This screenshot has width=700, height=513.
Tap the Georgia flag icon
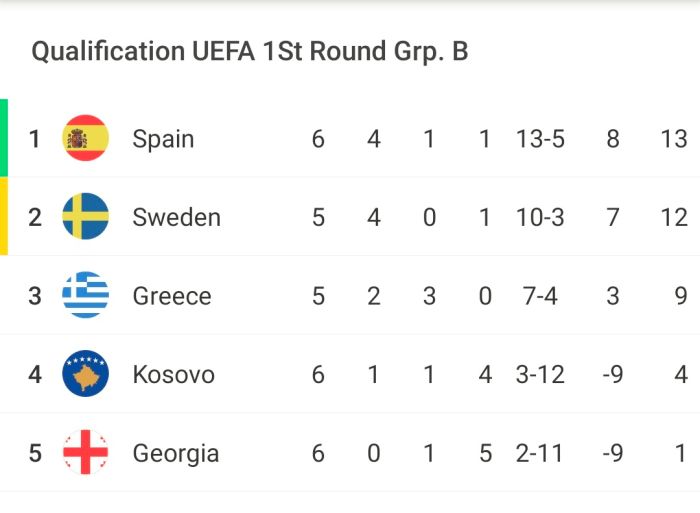[x=85, y=452]
